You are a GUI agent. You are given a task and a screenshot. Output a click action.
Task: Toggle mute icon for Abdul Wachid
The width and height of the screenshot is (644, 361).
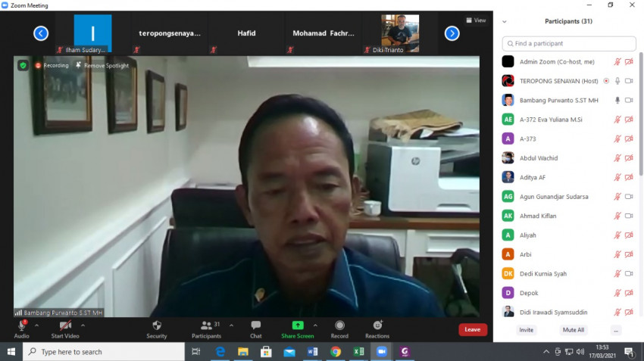pyautogui.click(x=617, y=158)
